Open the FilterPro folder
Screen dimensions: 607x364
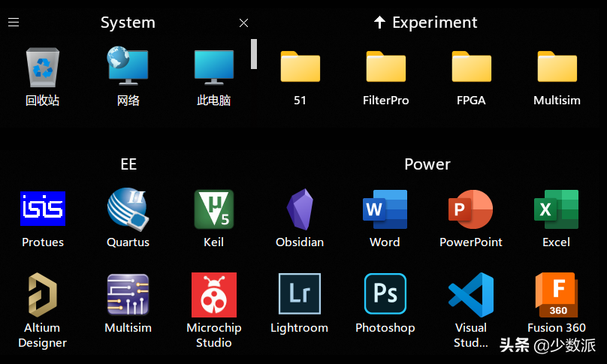[x=385, y=67]
